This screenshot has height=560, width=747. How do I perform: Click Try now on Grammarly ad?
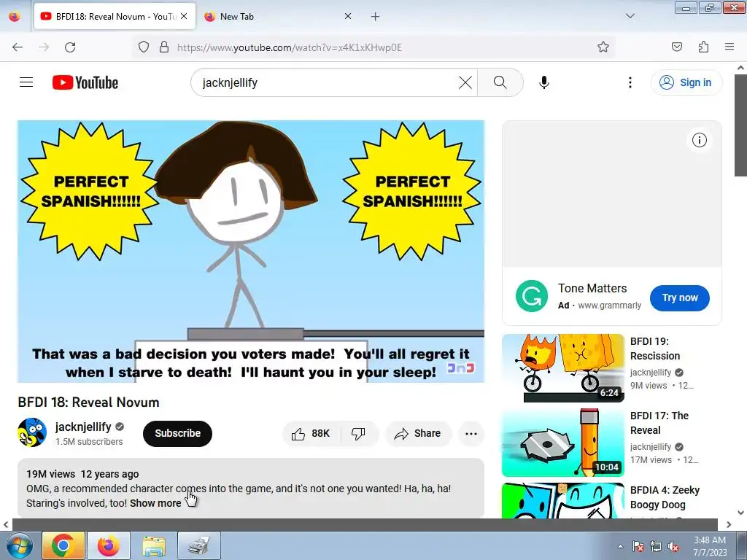(680, 297)
